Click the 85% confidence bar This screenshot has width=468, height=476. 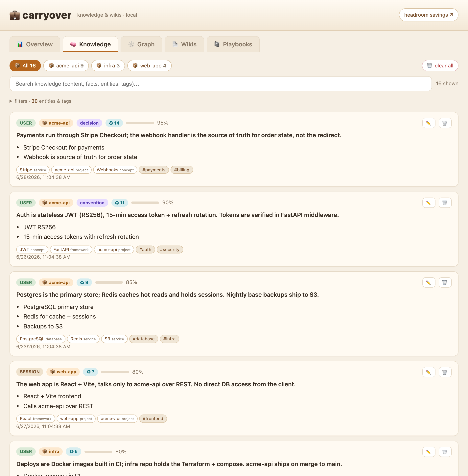109,282
